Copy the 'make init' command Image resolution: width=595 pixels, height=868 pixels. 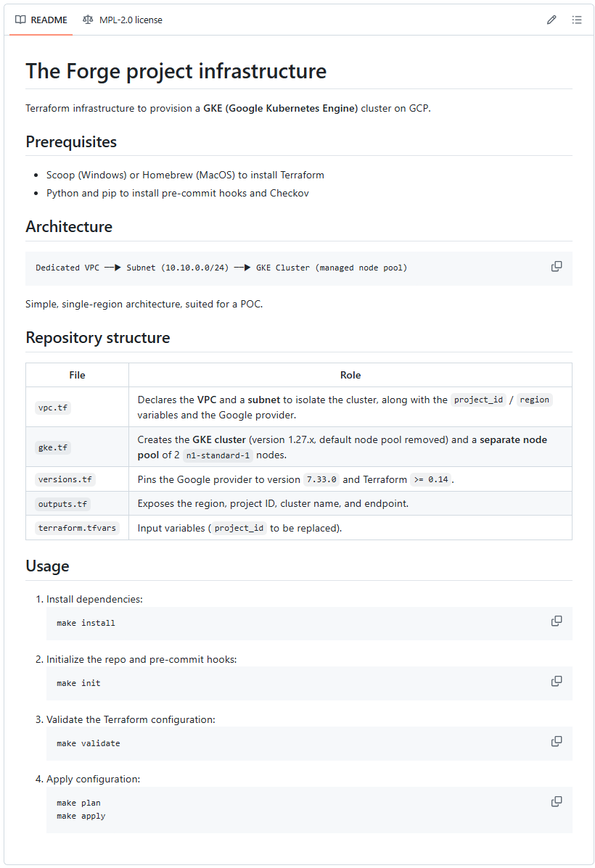tap(557, 682)
